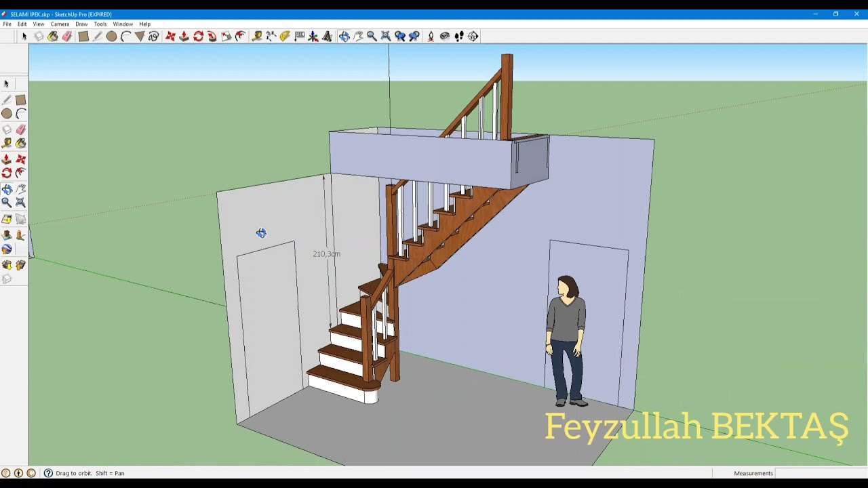Activate the Offset tool in top toolbar

(x=240, y=36)
